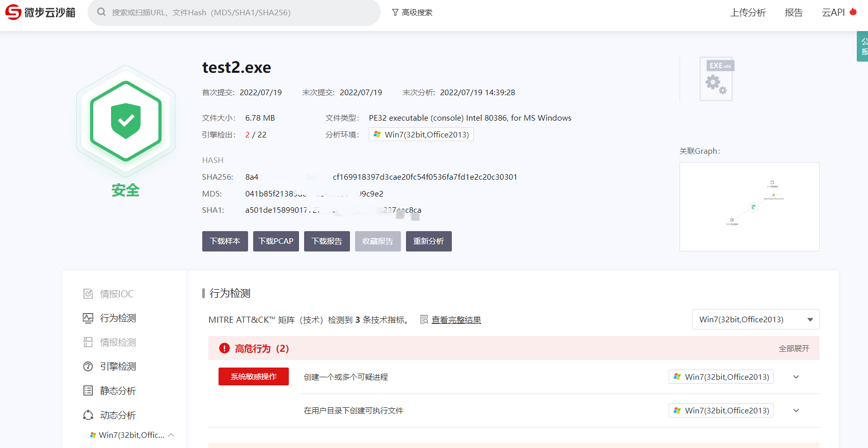Click the 微步云沙箱 logo icon
The height and width of the screenshot is (448, 868).
coord(13,12)
